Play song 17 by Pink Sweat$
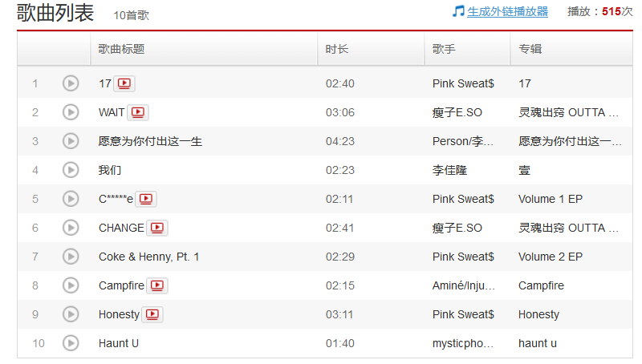 [x=71, y=83]
